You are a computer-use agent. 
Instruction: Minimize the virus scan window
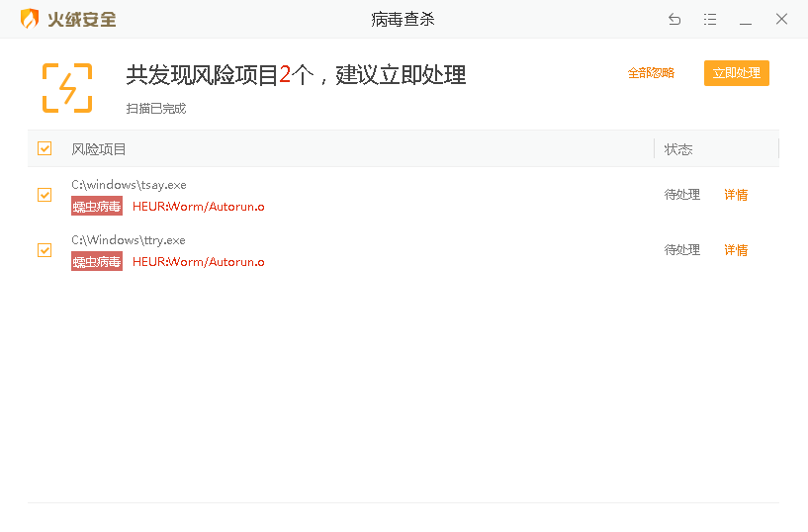746,19
